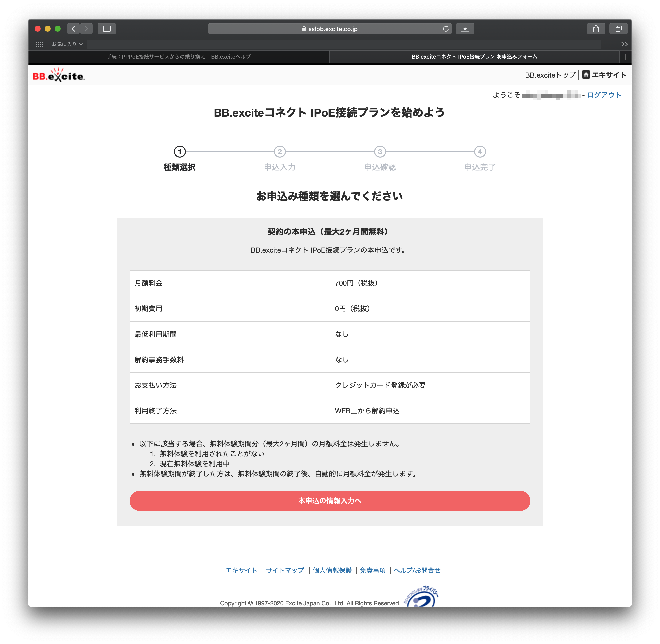
Task: Reload the page with refresh icon
Action: pos(446,29)
